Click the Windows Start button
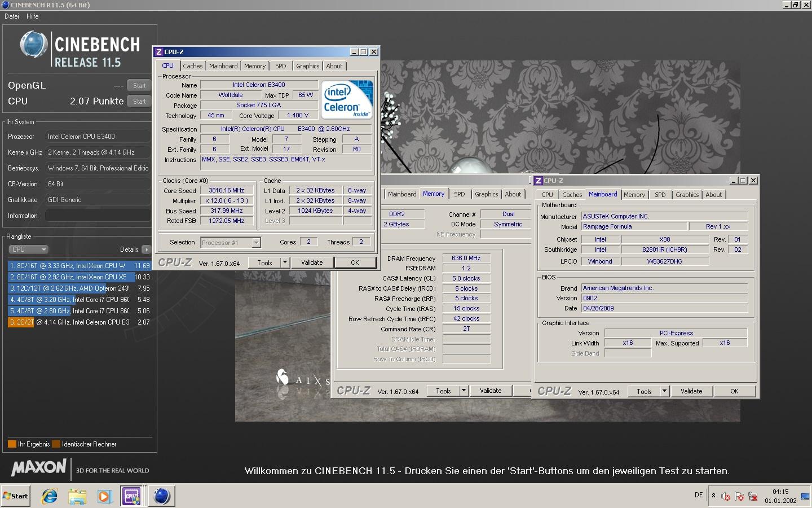The image size is (812, 508). [x=16, y=496]
